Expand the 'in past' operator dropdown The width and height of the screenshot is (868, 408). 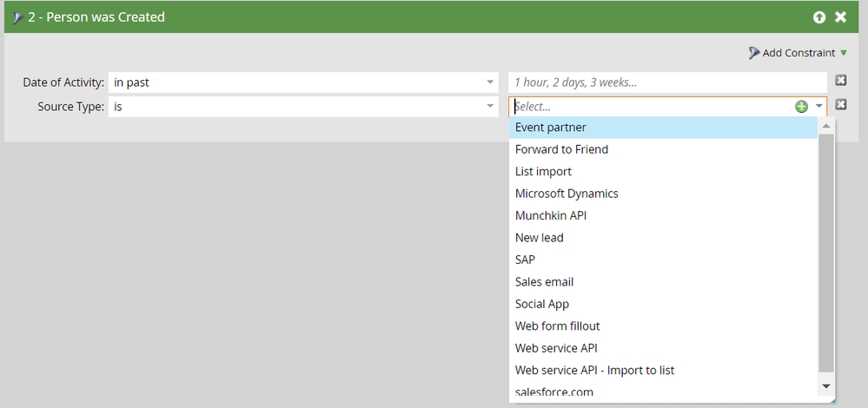pyautogui.click(x=490, y=82)
